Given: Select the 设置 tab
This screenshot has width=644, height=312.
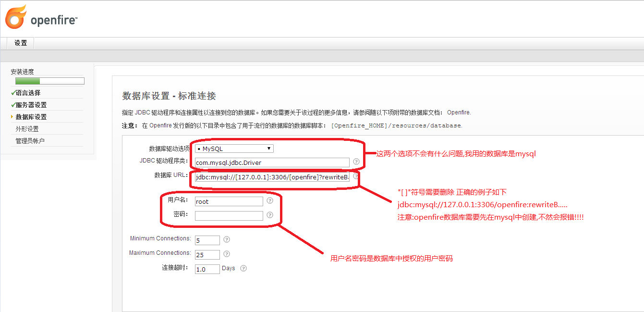Looking at the screenshot, I should [x=21, y=43].
